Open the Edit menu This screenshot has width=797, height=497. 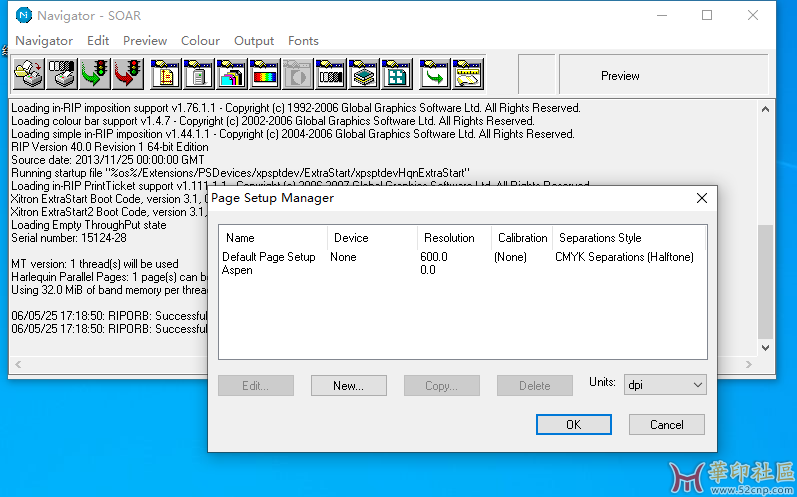tap(98, 41)
